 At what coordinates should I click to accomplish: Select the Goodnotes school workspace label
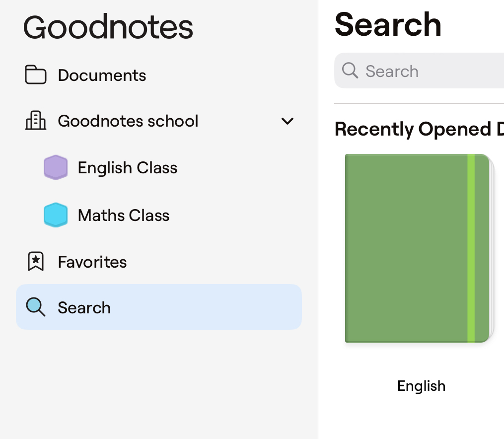pyautogui.click(x=128, y=121)
